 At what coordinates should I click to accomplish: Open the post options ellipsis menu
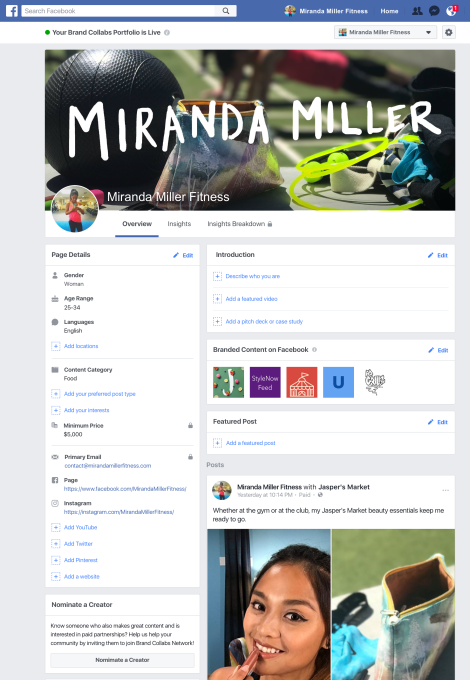[x=445, y=490]
